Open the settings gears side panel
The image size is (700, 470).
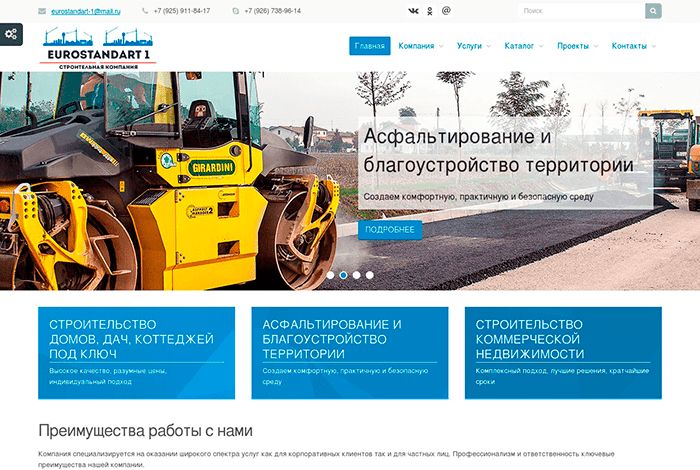pyautogui.click(x=11, y=34)
